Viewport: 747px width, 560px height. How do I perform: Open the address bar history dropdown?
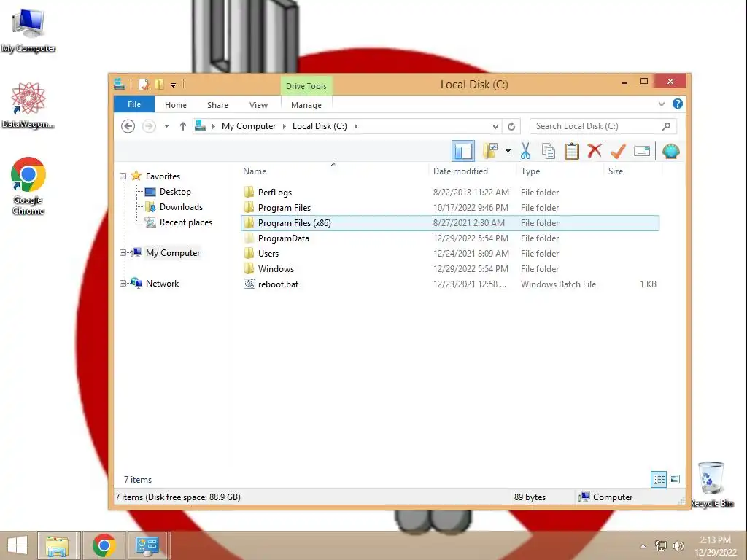click(495, 126)
